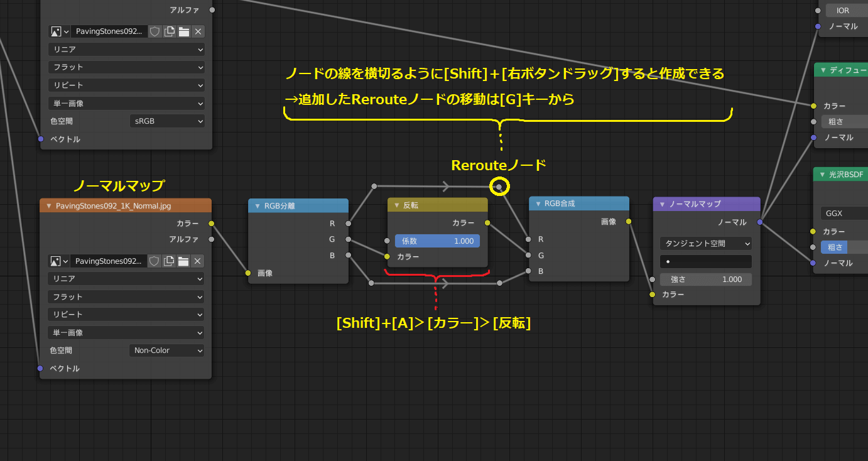Click G input socket of RGB合成

coord(529,255)
